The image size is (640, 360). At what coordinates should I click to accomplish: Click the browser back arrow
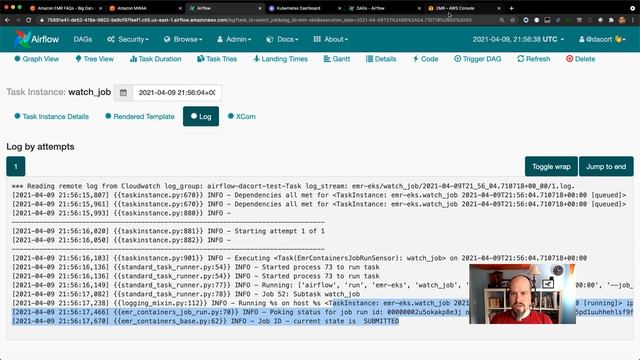[7, 20]
